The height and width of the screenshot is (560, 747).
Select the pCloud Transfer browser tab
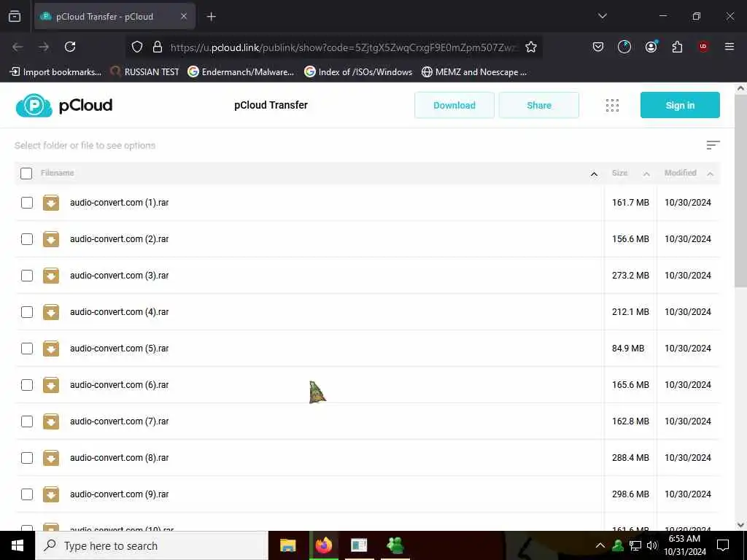[115, 16]
